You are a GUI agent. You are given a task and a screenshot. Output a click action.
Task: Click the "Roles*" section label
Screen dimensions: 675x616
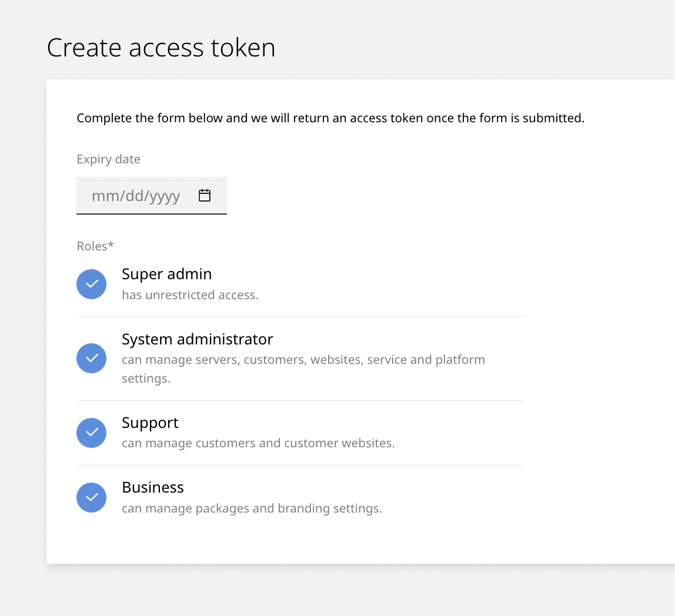(x=95, y=246)
